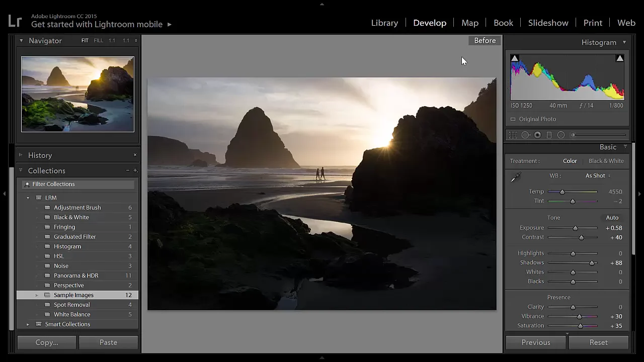
Task: Collapse the Histogram panel triangle
Action: [x=624, y=42]
